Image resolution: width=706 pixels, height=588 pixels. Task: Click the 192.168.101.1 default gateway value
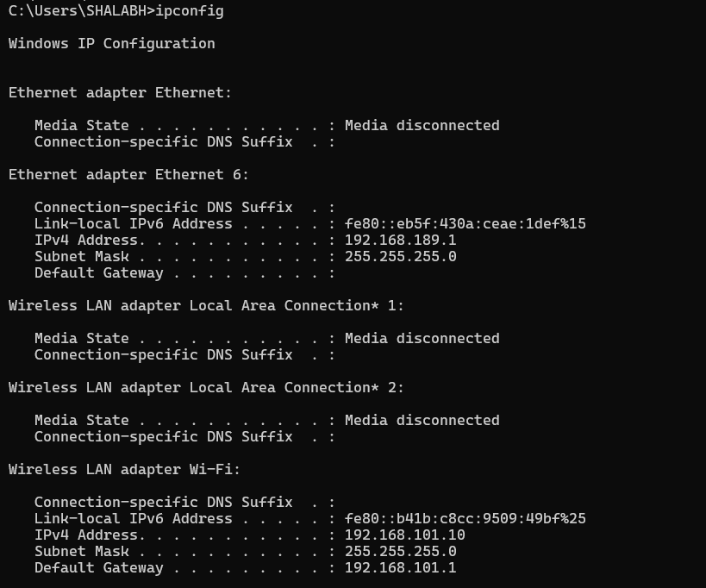pyautogui.click(x=400, y=568)
